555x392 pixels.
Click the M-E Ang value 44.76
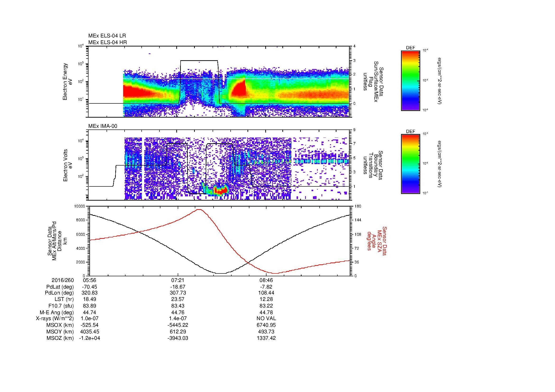pos(178,312)
